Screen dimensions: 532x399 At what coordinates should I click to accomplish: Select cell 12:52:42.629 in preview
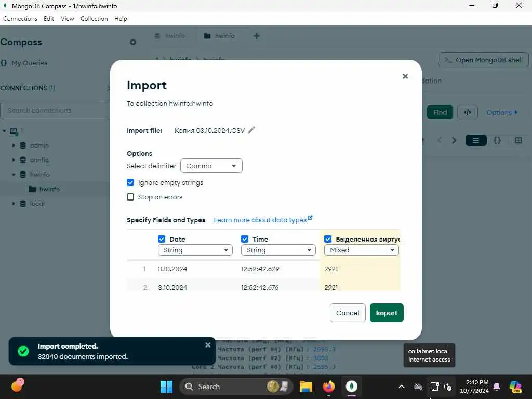260,269
